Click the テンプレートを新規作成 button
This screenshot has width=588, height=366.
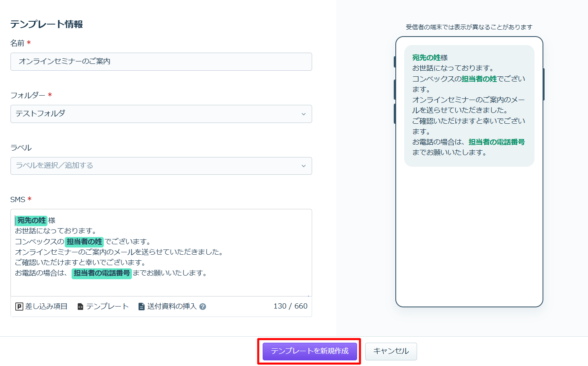tap(310, 351)
